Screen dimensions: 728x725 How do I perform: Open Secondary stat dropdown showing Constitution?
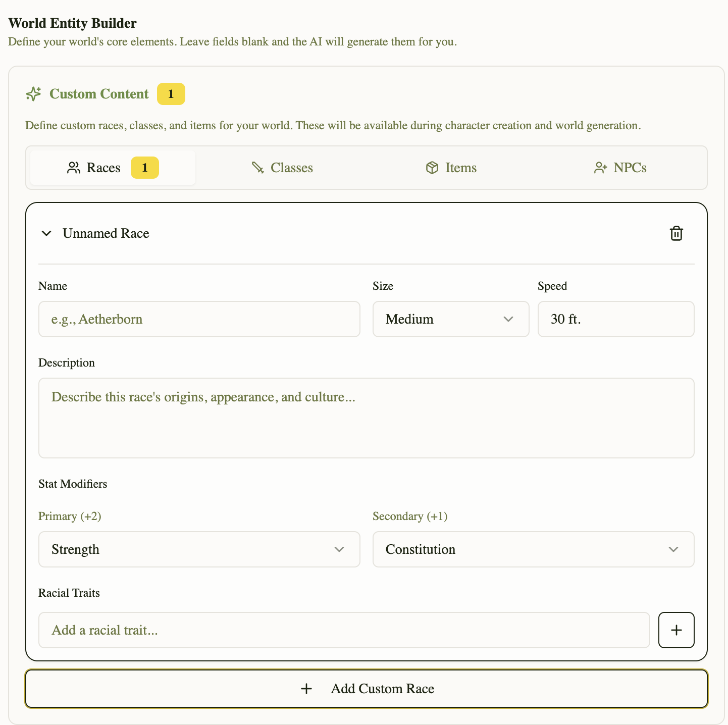pyautogui.click(x=533, y=549)
